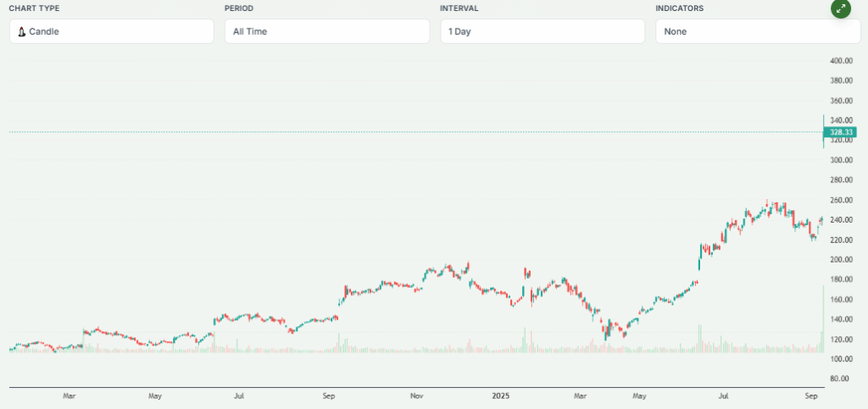Click the candlestick icon beside Candle

[x=21, y=31]
